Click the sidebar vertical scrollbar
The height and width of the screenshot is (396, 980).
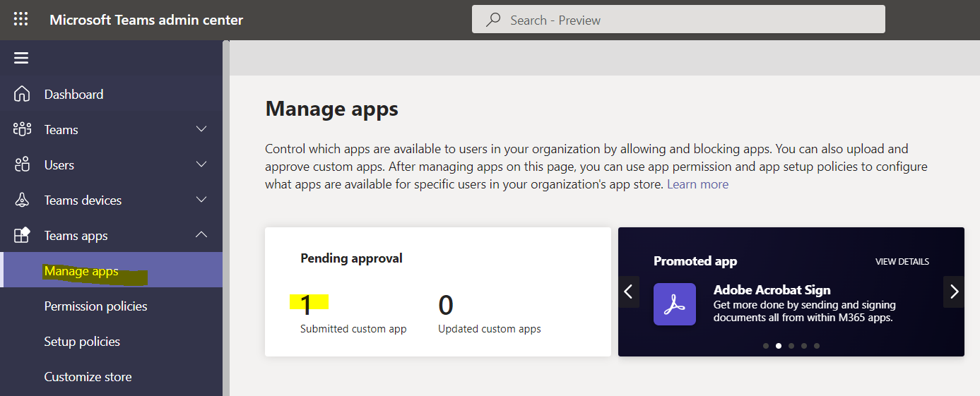[226, 217]
